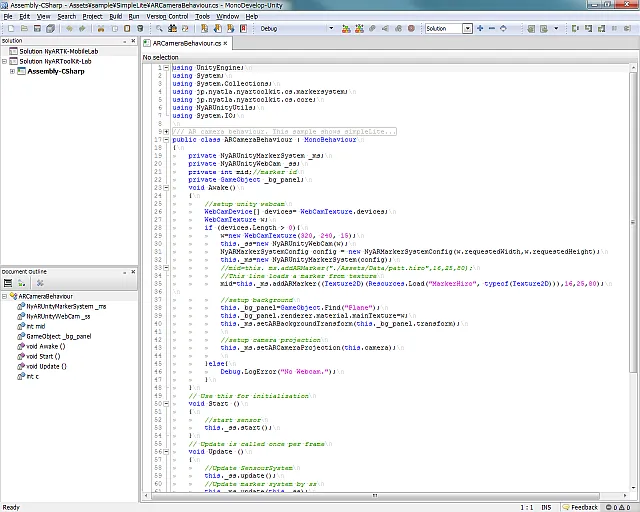Click the editor horizontal scrollbar
The height and width of the screenshot is (512, 640).
[375, 496]
